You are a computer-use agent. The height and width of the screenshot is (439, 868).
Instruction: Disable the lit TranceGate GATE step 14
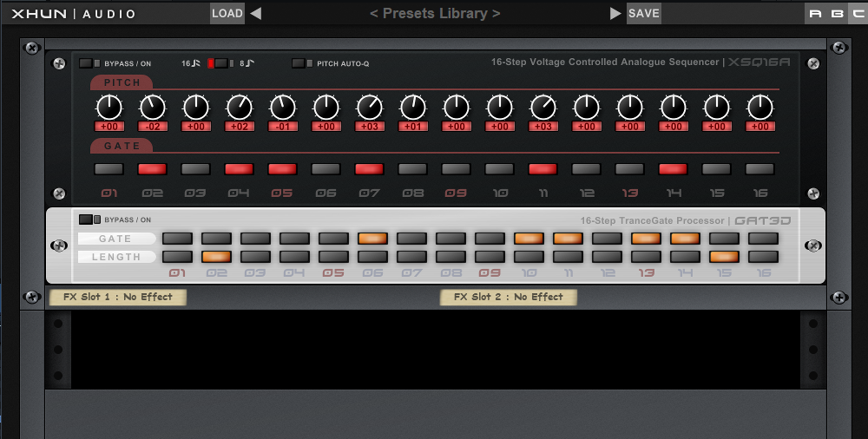tap(686, 239)
